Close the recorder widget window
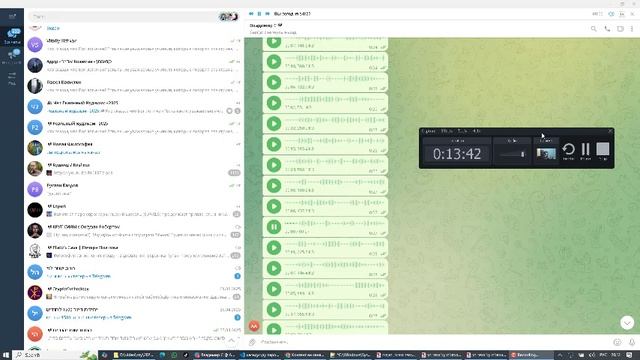Image resolution: width=640 pixels, height=360 pixels. [x=610, y=131]
